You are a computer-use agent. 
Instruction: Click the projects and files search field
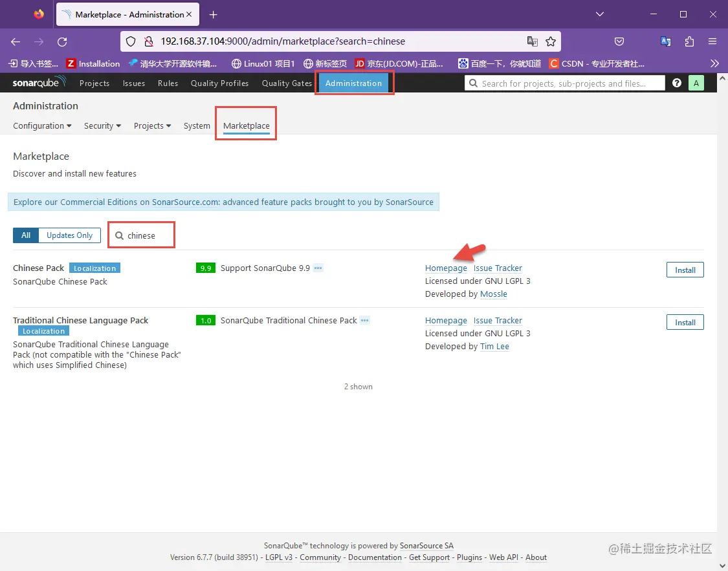[x=564, y=83]
